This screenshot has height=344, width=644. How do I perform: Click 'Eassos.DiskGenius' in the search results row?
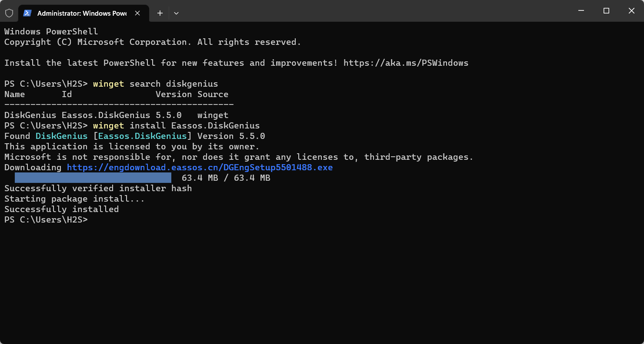pyautogui.click(x=106, y=115)
